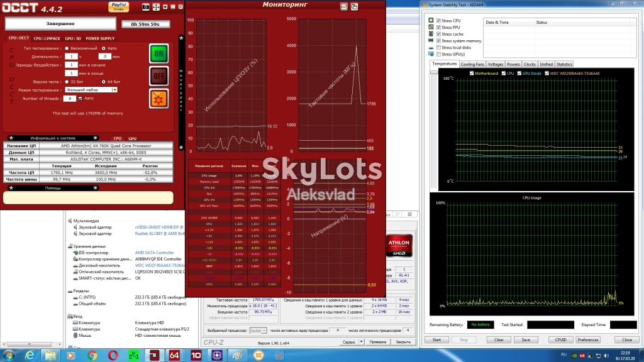Toggle the Stress system memory checkbox
Viewport: 644px width, 362px height.
tap(438, 41)
